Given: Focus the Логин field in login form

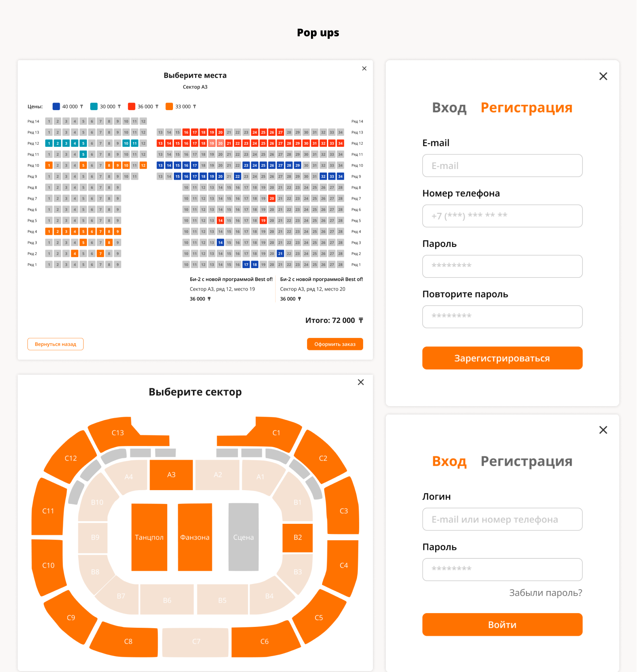Looking at the screenshot, I should tap(502, 519).
